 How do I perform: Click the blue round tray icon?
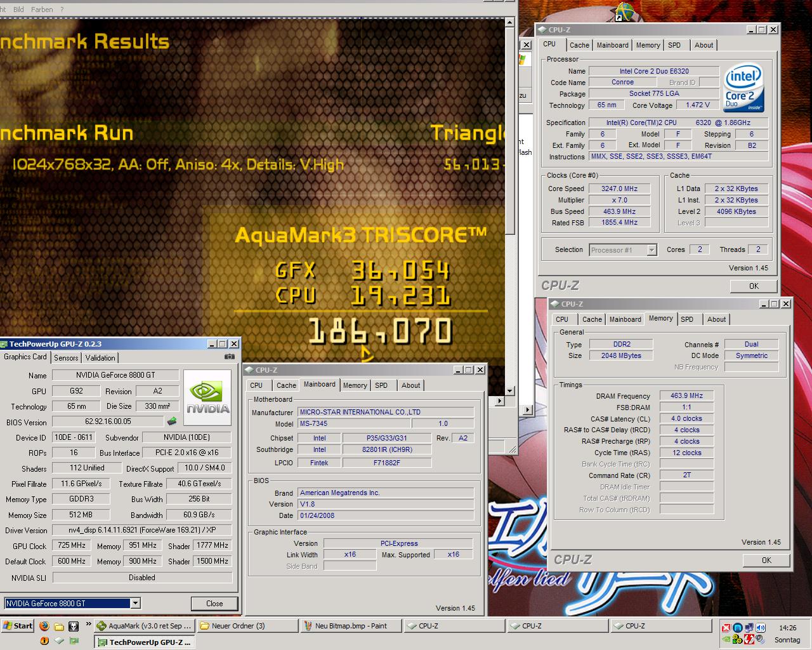(x=738, y=628)
